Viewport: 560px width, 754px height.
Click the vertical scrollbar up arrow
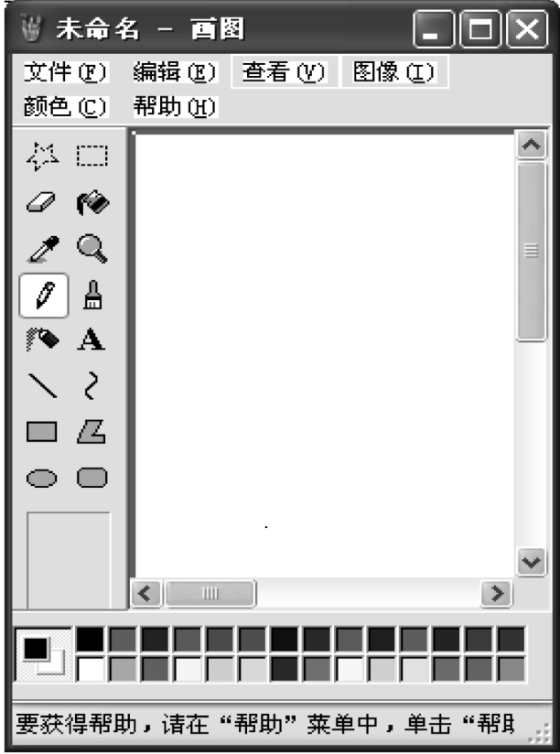(x=531, y=145)
